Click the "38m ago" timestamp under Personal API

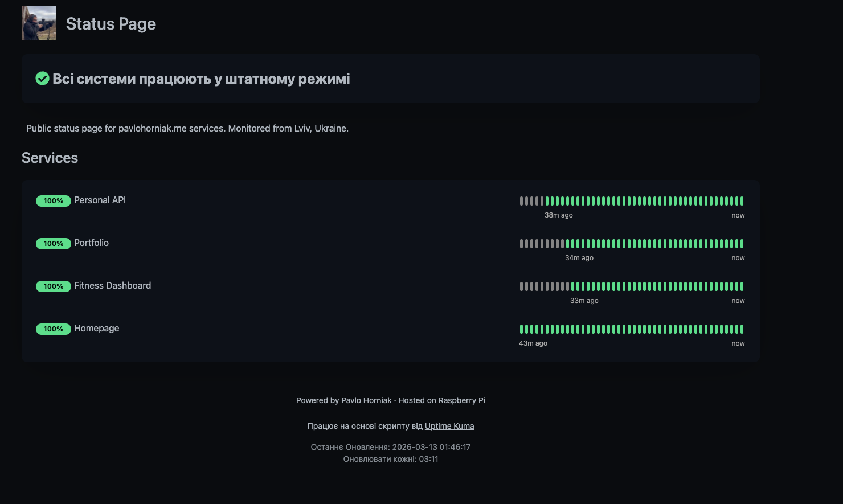click(x=558, y=215)
